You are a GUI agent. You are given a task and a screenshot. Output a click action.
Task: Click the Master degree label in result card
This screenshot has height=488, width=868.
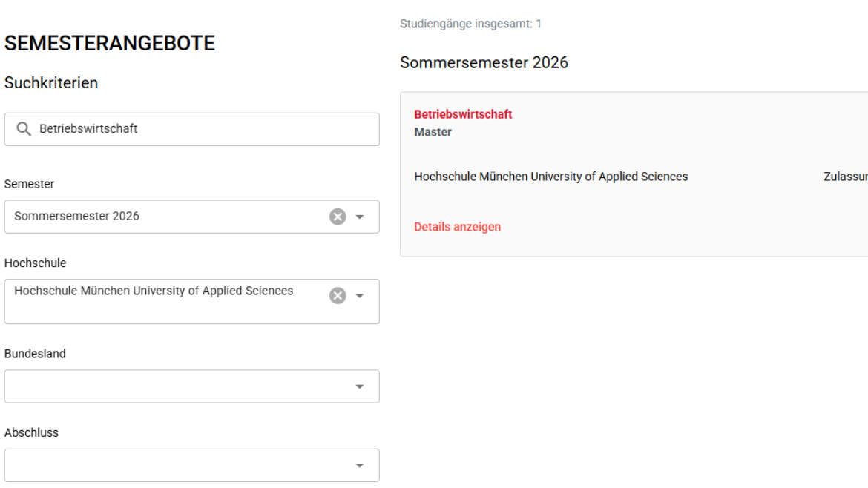coord(433,132)
